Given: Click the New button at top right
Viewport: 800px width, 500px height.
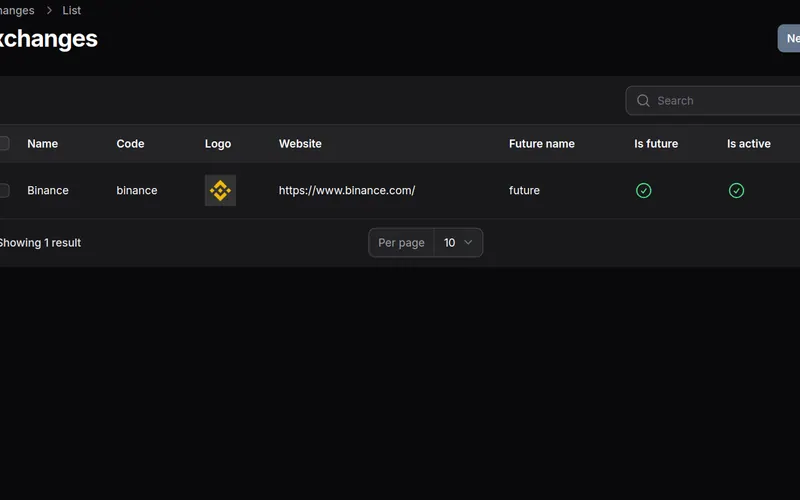Looking at the screenshot, I should coord(789,38).
